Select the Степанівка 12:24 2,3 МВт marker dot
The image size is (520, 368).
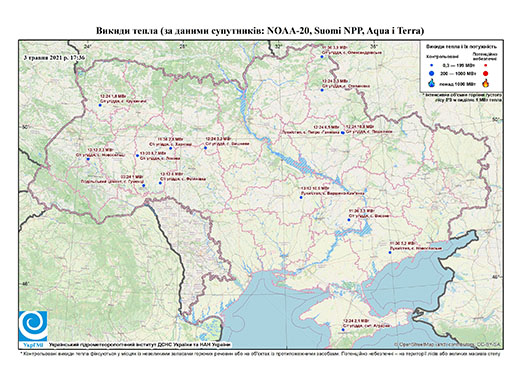click(322, 90)
